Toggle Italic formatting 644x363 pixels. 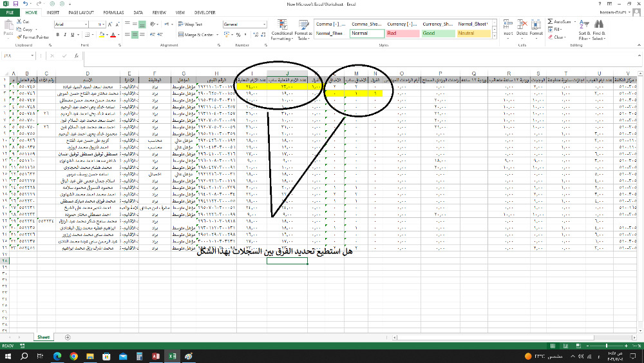pos(65,34)
